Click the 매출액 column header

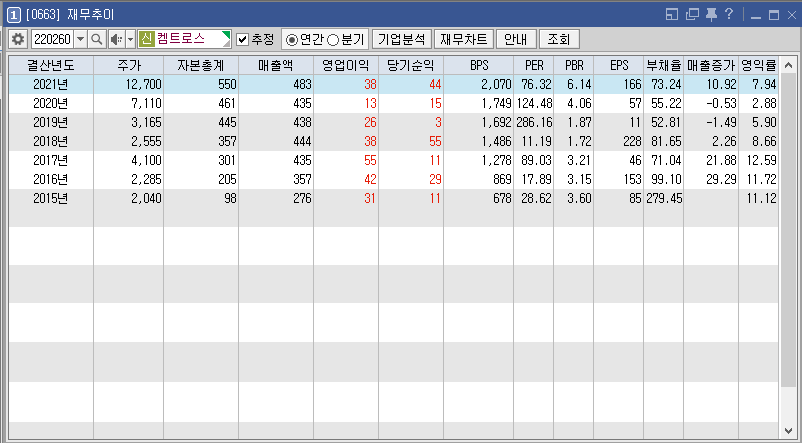pos(276,65)
